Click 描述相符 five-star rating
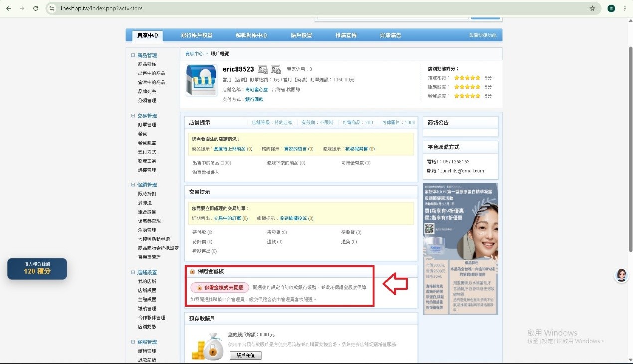The height and width of the screenshot is (364, 633). click(467, 78)
